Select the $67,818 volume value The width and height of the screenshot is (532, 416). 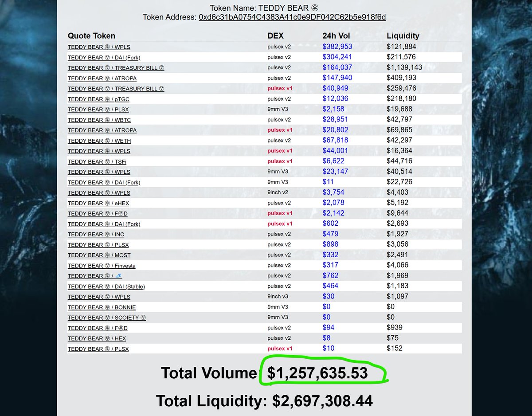(x=336, y=140)
